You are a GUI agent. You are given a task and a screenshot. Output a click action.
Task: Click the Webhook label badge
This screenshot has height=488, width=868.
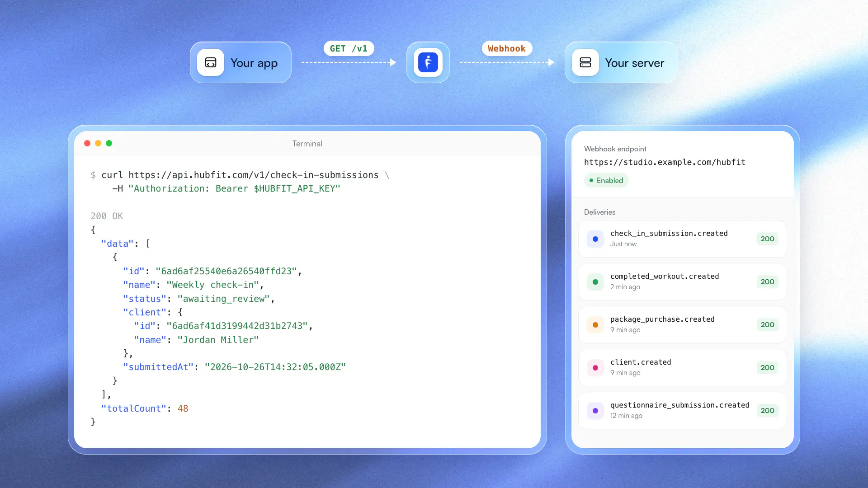(507, 48)
